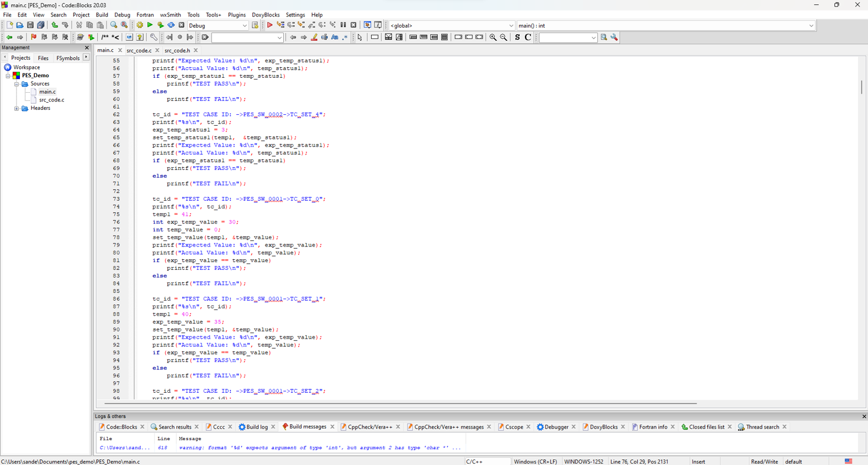Screen dimensions: 868x465
Task: Redo the last undone edit
Action: [65, 25]
